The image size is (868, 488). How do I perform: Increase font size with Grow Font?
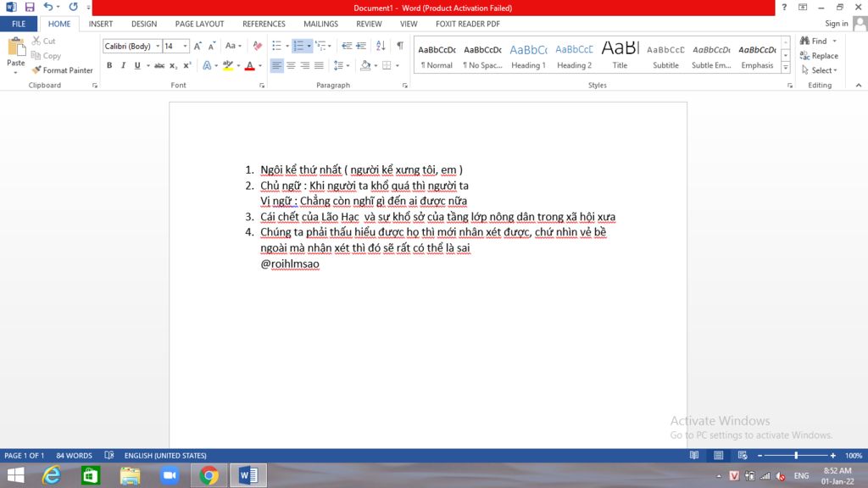click(198, 46)
